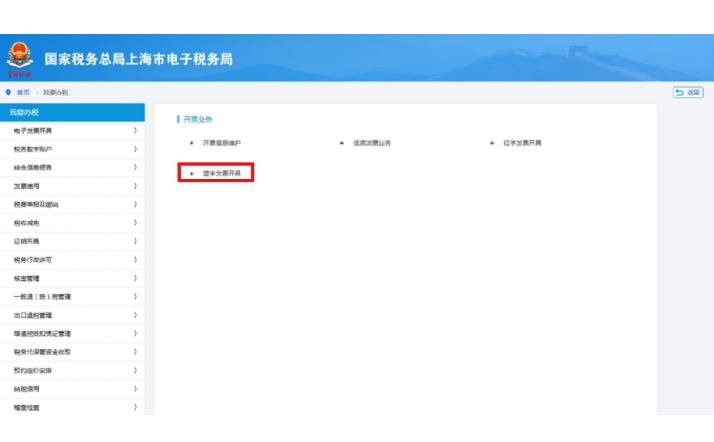714x442 pixels.
Task: Open 红字发票开具 link
Action: pos(522,143)
